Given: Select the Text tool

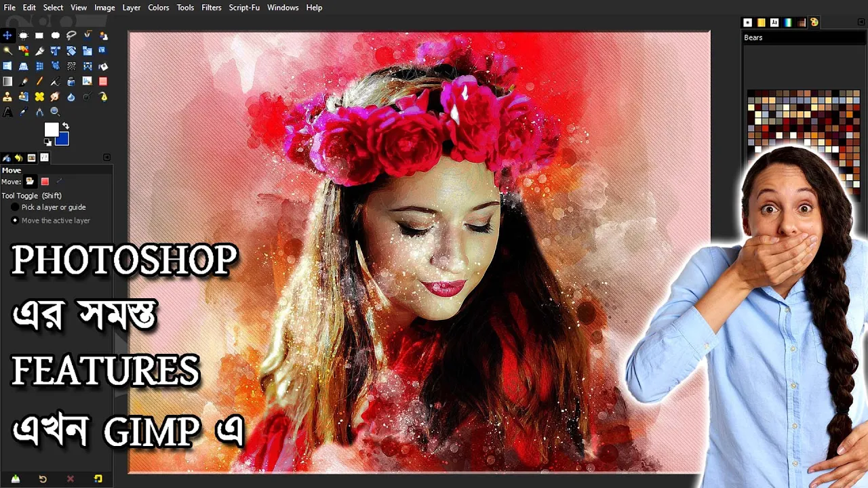Looking at the screenshot, I should (x=7, y=113).
